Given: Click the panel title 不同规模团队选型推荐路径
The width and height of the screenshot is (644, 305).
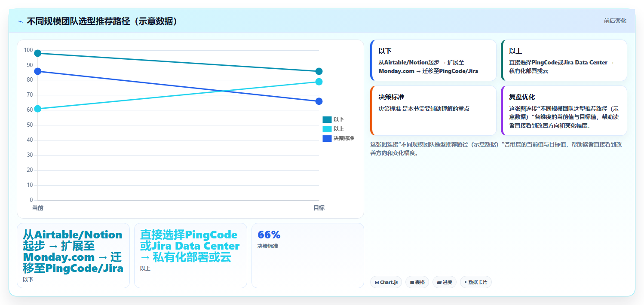Looking at the screenshot, I should [x=102, y=21].
